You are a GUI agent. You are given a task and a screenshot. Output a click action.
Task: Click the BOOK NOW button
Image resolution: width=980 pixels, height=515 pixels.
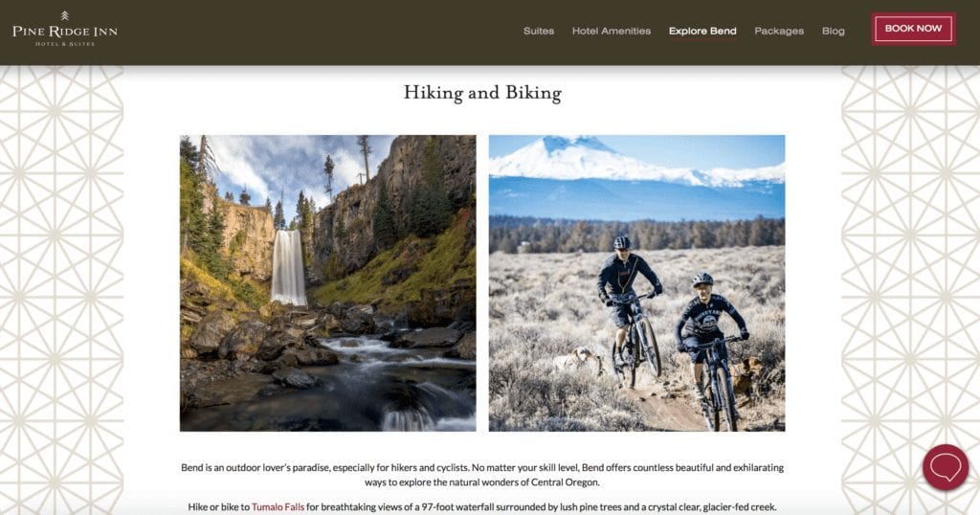click(x=913, y=29)
